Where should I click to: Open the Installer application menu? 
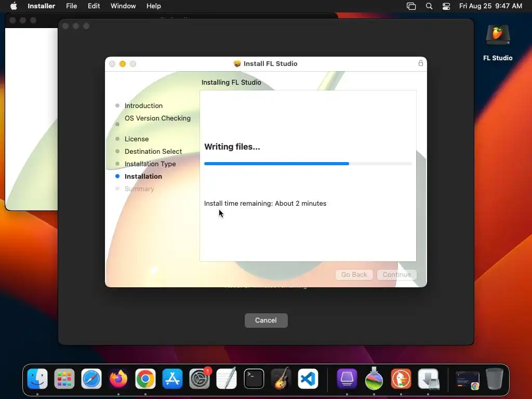click(x=42, y=6)
